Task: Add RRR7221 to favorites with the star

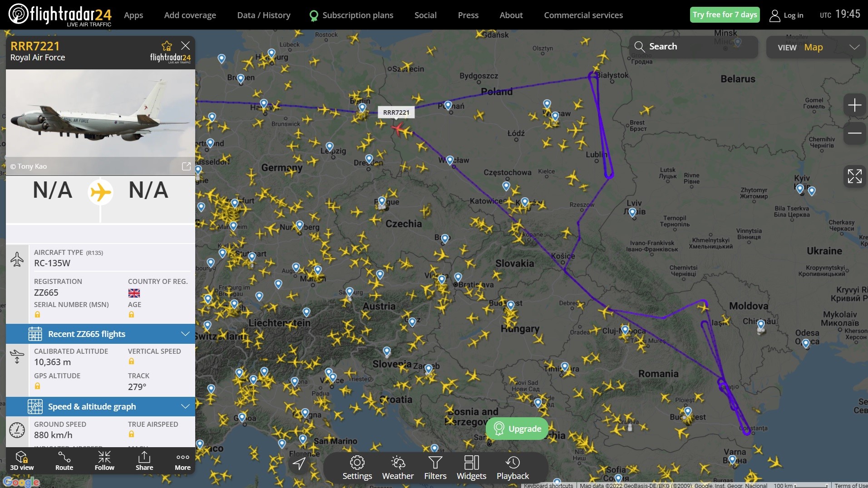Action: tap(167, 46)
